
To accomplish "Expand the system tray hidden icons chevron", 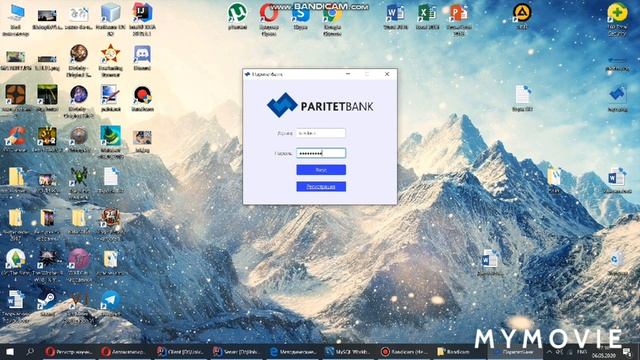I will coord(549,351).
